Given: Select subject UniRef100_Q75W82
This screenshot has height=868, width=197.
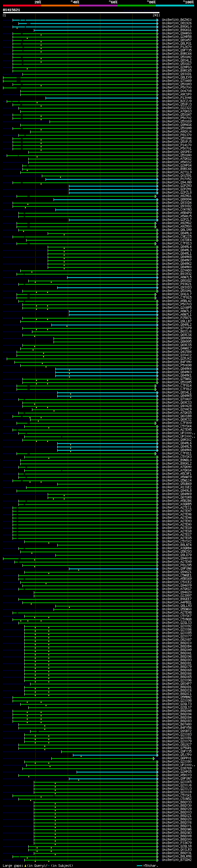Looking at the screenshot, I should tap(176, 379).
